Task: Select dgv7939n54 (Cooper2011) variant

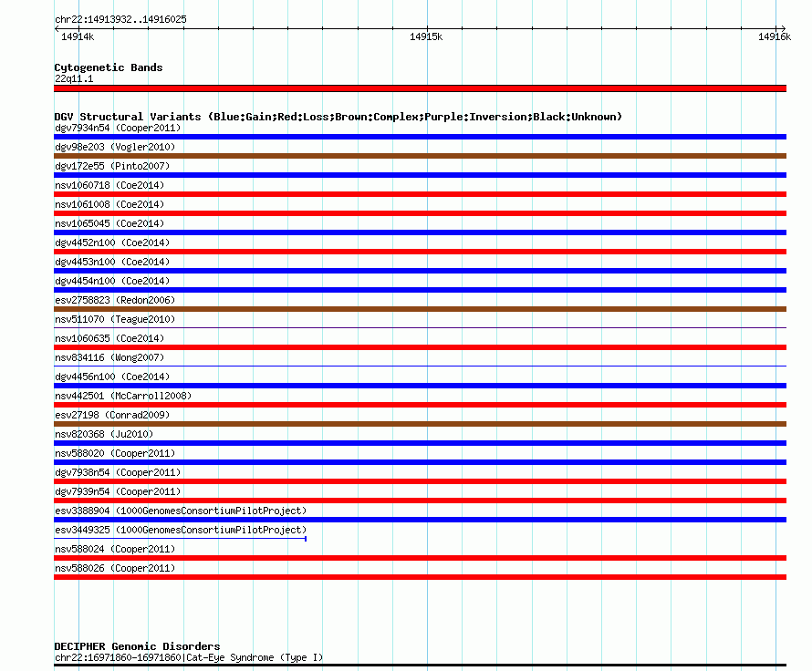Action: click(118, 491)
